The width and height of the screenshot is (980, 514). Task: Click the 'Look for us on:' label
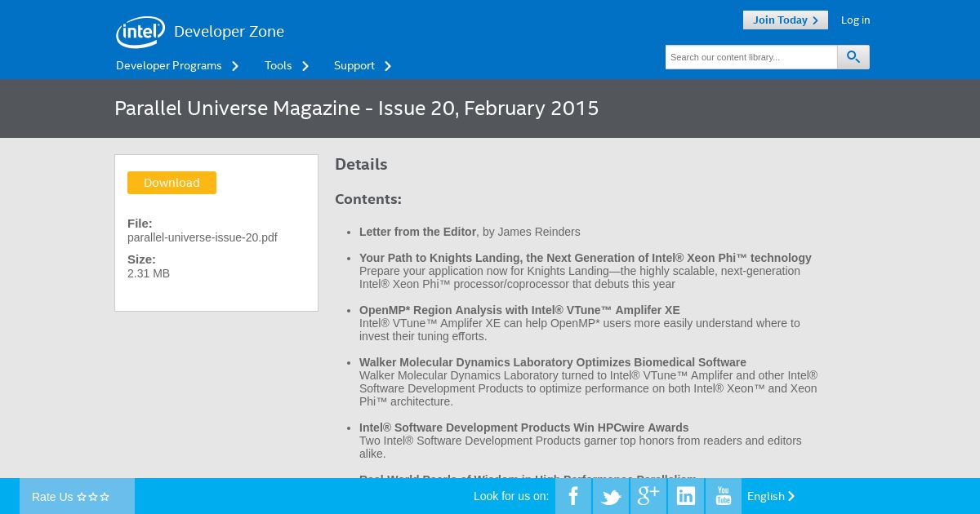511,496
